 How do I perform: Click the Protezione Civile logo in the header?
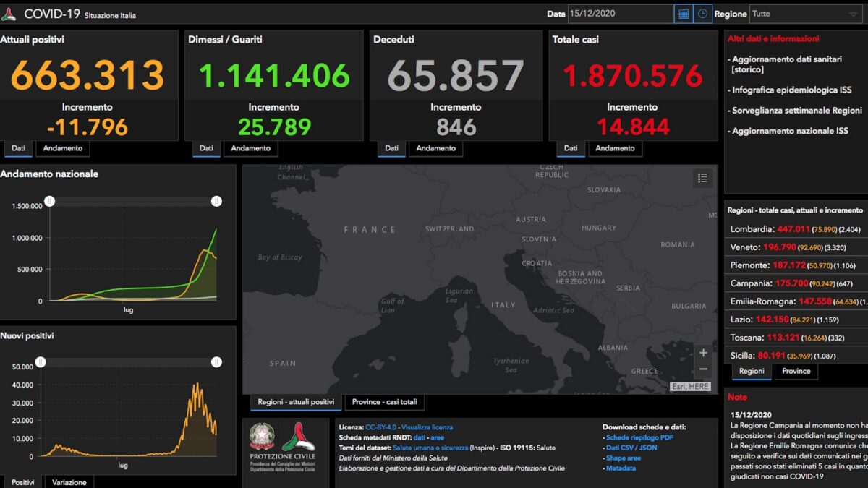tap(9, 14)
